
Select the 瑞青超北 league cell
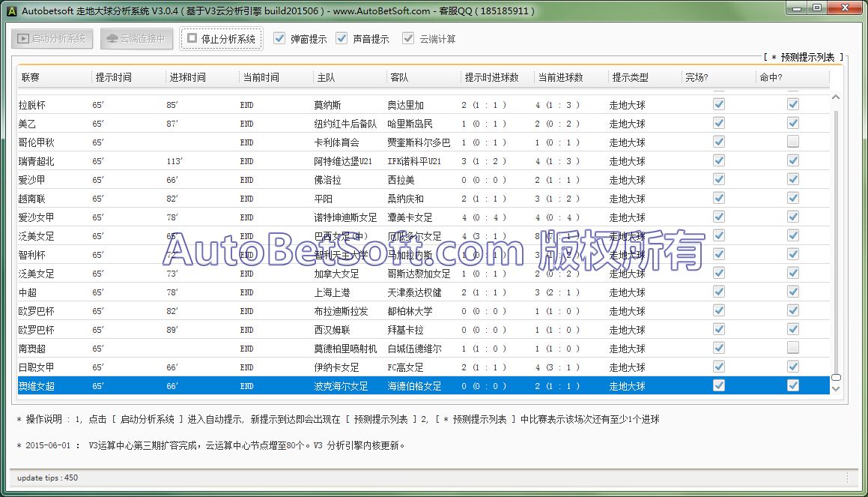[37, 161]
